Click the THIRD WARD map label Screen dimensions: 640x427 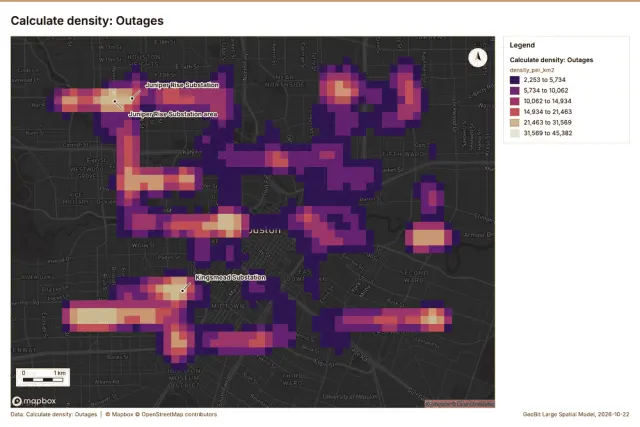[x=293, y=379]
